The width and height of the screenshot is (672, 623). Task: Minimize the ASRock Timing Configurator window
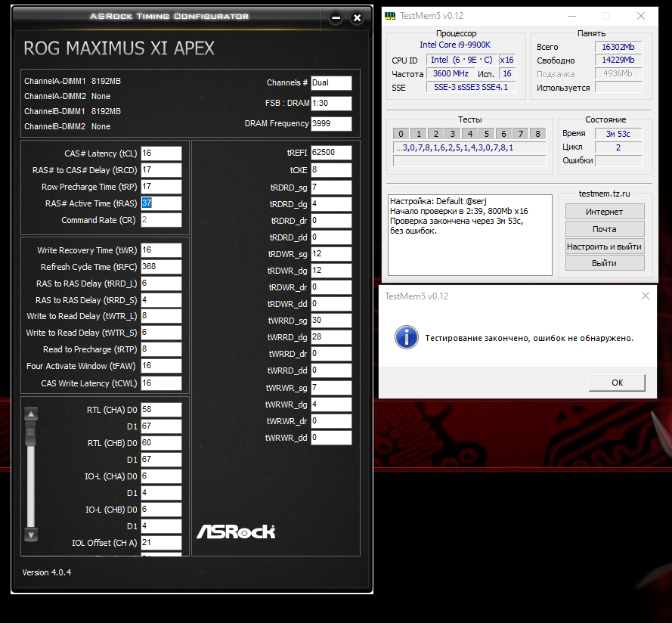tap(336, 18)
